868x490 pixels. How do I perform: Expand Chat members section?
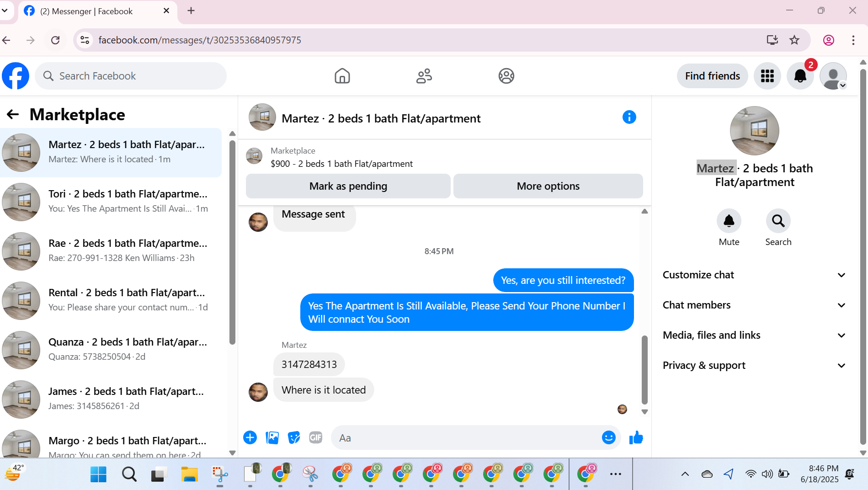click(754, 305)
